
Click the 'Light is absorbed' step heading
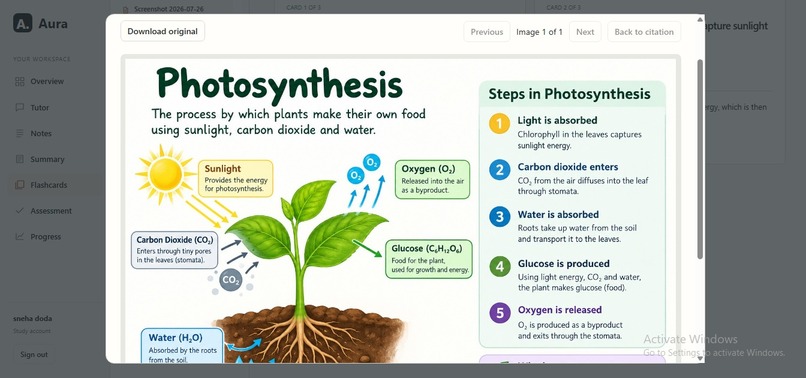[x=557, y=120]
